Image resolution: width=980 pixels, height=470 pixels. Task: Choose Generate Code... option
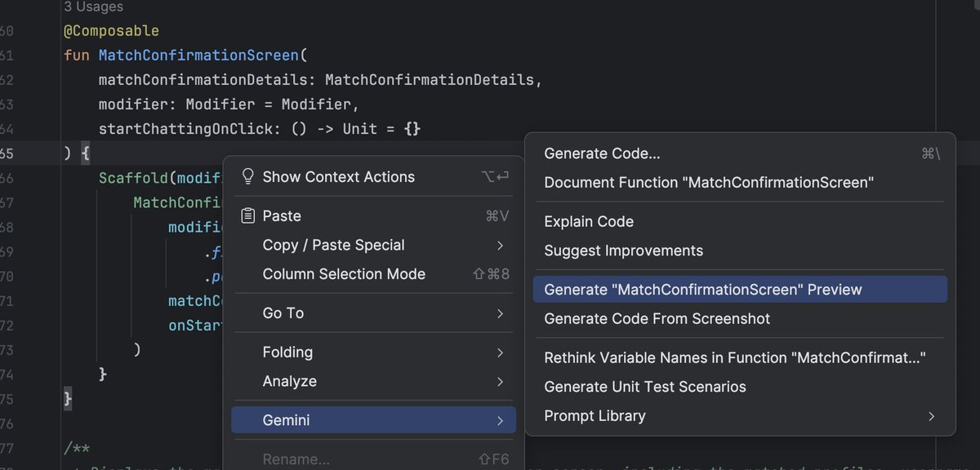(x=602, y=153)
